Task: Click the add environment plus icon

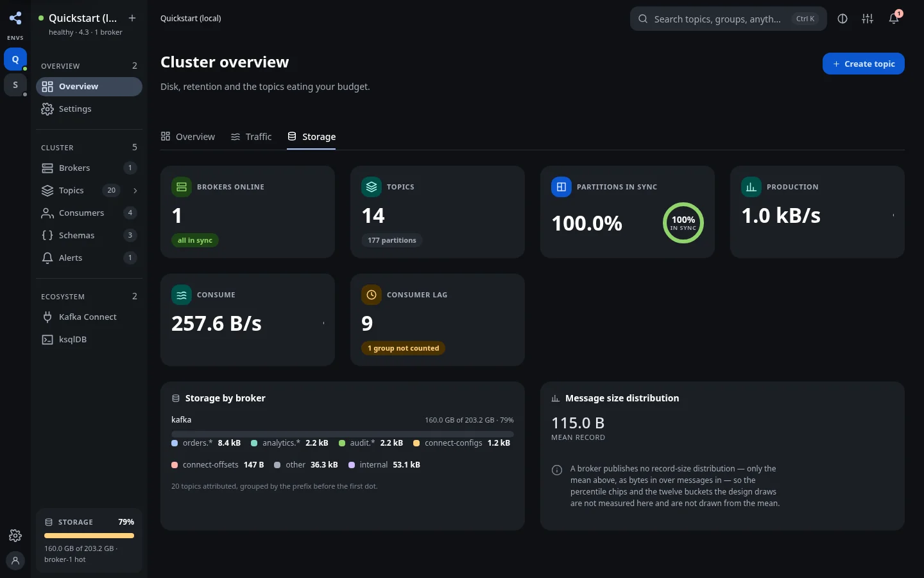Action: pyautogui.click(x=132, y=18)
